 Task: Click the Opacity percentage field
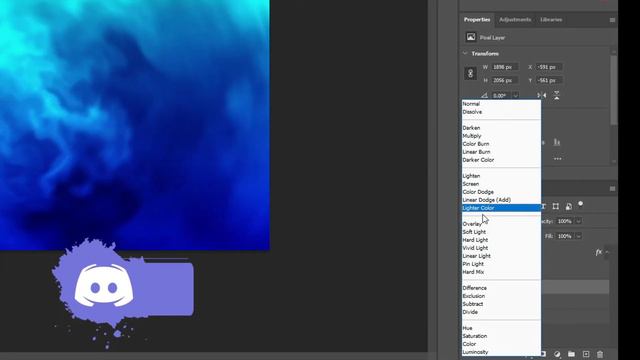point(565,221)
